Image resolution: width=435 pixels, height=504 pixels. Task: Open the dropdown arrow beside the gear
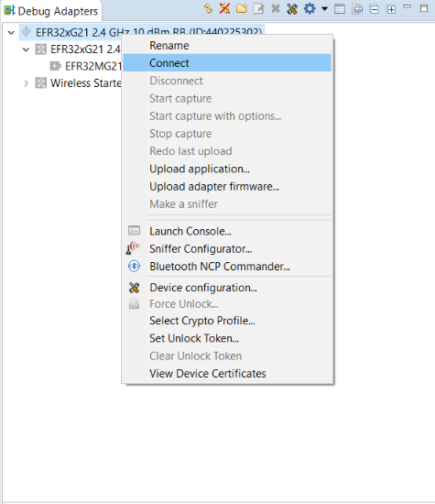pos(324,8)
